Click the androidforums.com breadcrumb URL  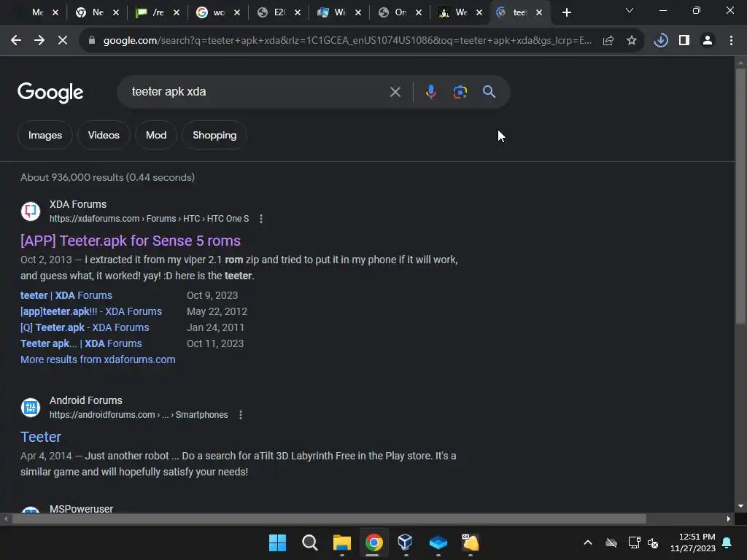[x=139, y=415]
